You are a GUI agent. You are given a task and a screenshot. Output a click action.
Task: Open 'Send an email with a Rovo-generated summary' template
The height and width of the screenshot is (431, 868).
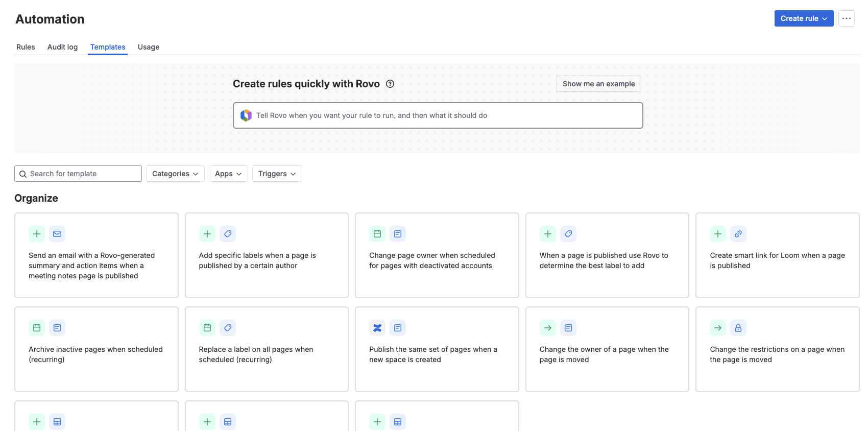[97, 255]
